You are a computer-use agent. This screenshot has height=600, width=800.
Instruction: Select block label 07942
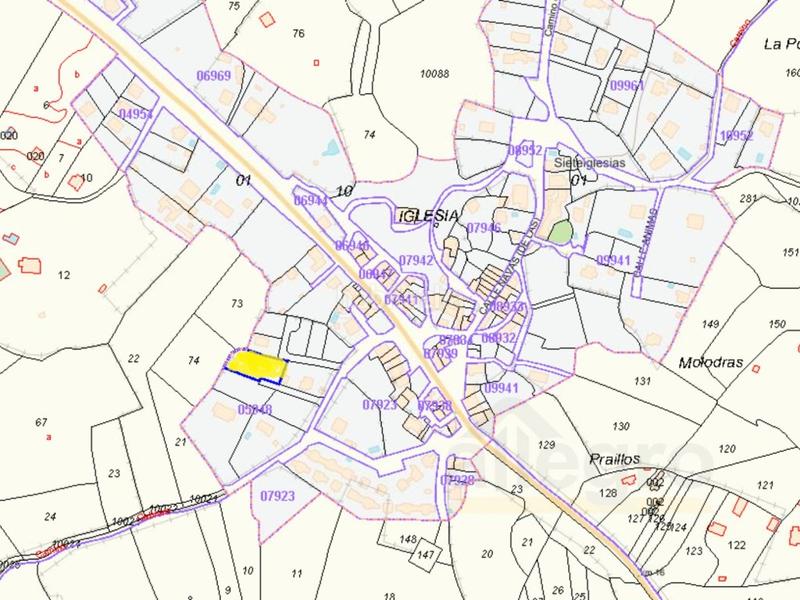(415, 261)
